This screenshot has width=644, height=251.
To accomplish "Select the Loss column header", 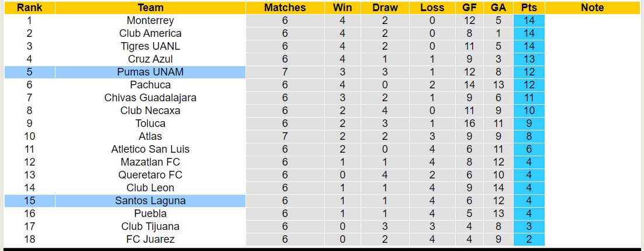I will 432,8.
